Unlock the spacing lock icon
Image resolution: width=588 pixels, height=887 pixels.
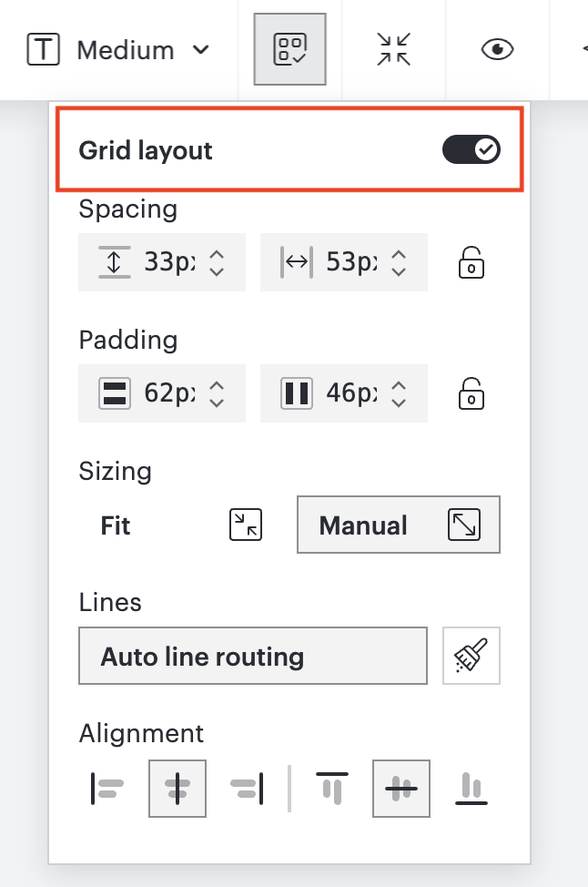coord(471,262)
